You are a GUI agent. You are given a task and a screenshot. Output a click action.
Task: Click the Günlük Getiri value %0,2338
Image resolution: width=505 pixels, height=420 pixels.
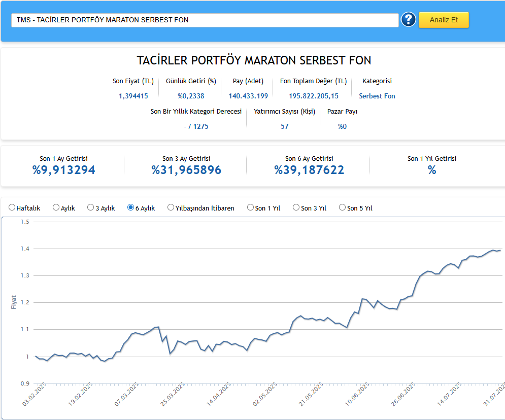click(x=191, y=96)
